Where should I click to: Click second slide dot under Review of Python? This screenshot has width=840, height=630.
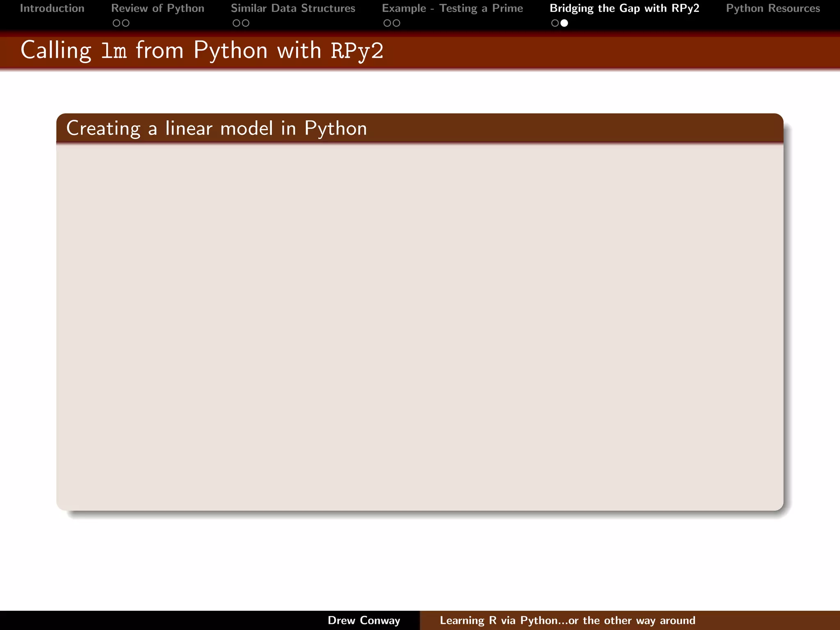[126, 23]
